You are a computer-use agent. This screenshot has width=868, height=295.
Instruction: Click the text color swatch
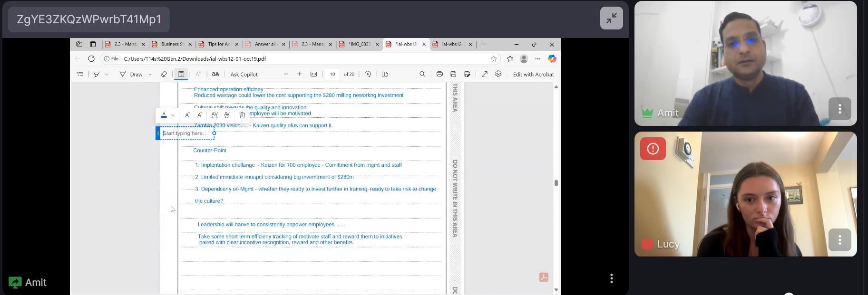click(x=164, y=115)
